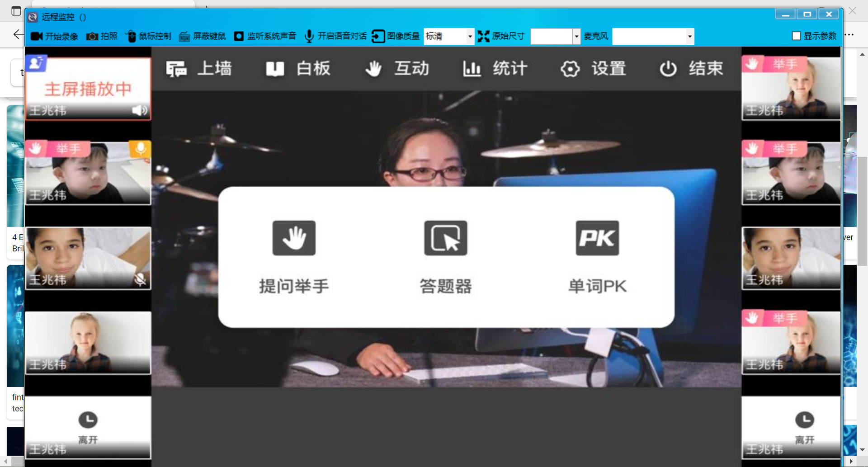Click the 开始录像 camera icon
This screenshot has width=868, height=467.
pos(37,36)
